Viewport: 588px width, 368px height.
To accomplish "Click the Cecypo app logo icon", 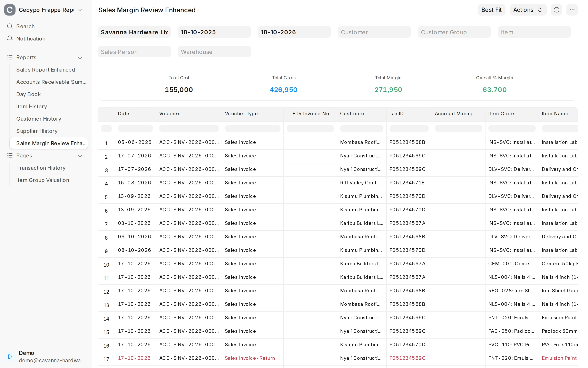I will pyautogui.click(x=10, y=10).
